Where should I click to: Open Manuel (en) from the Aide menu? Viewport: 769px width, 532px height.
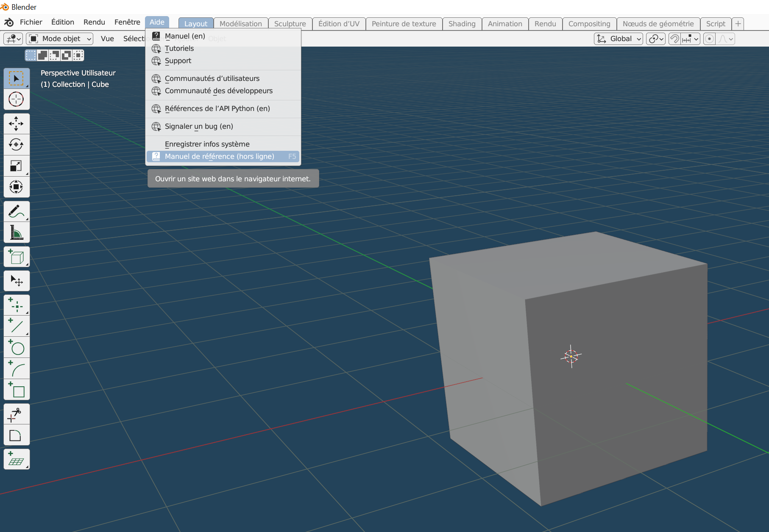pyautogui.click(x=223, y=36)
